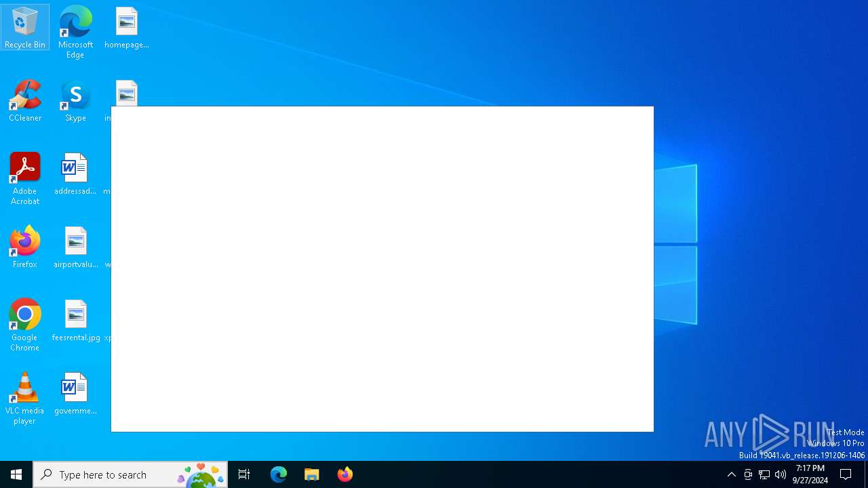Open the volume control tray icon
The width and height of the screenshot is (868, 488).
pyautogui.click(x=781, y=474)
